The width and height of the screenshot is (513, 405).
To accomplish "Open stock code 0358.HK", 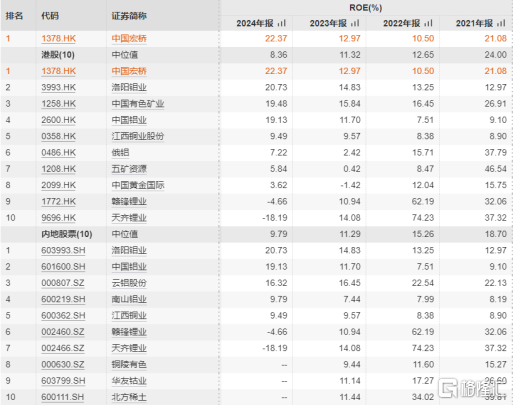I will coord(59,136).
